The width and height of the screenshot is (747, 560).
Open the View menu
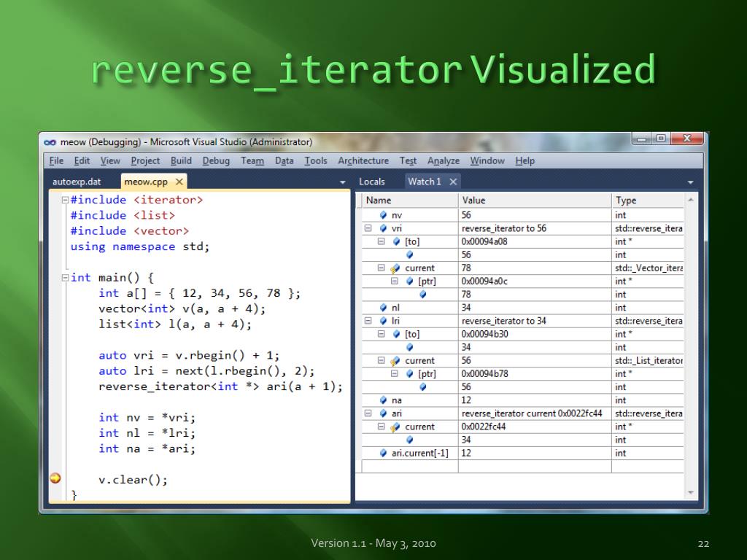110,161
